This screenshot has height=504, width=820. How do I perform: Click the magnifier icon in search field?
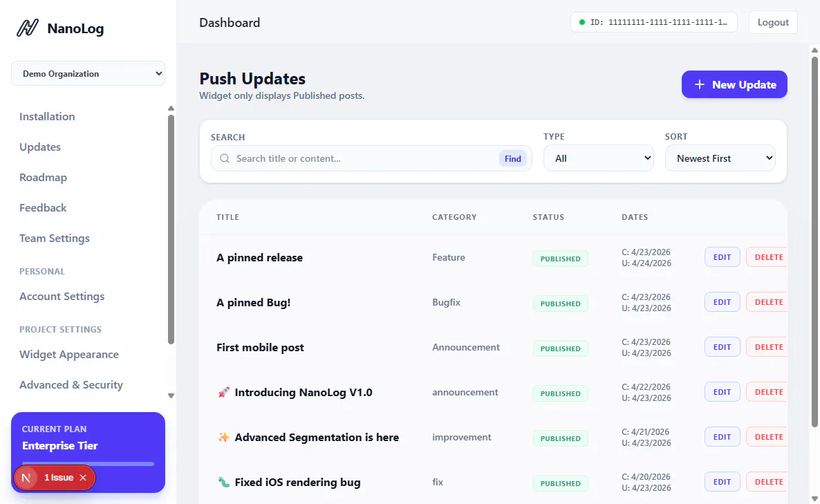(x=225, y=158)
